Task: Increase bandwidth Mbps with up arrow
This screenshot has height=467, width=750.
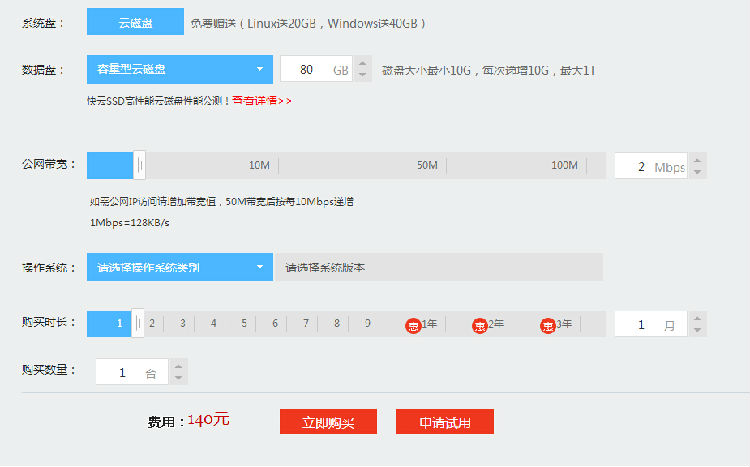Action: (x=697, y=160)
